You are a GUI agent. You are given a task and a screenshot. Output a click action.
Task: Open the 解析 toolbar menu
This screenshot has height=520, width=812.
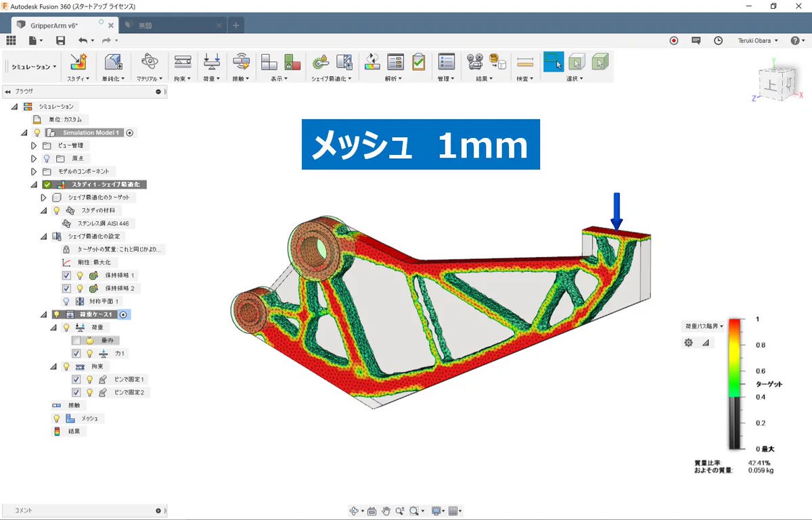pos(393,78)
